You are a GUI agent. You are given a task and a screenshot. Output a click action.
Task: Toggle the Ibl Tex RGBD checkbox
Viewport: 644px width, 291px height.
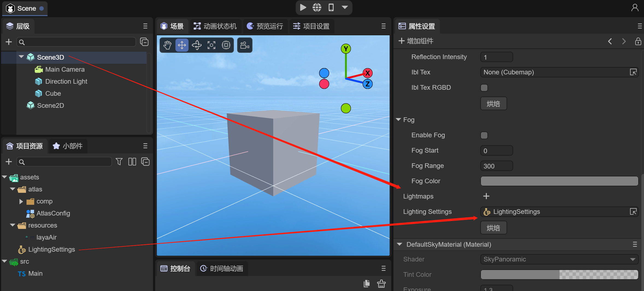click(x=484, y=88)
